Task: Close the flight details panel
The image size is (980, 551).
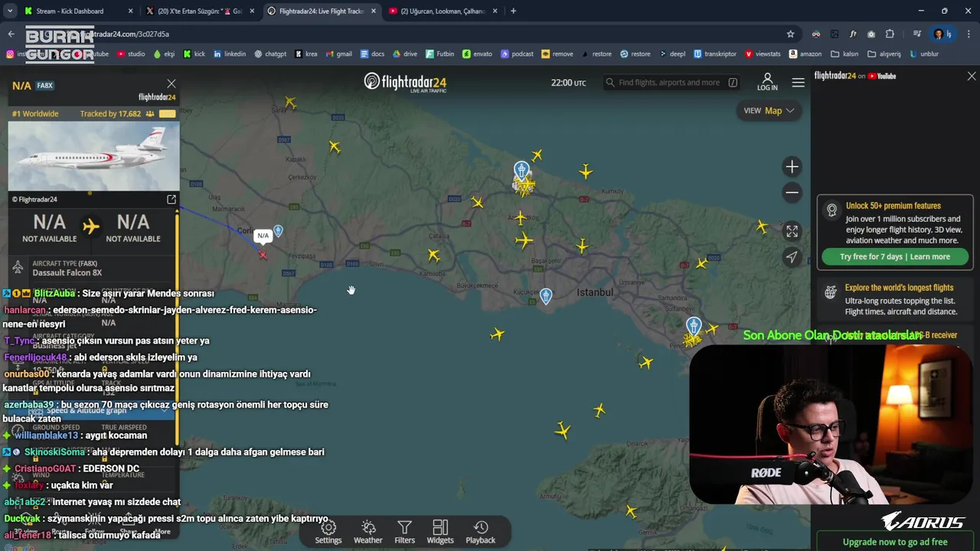Action: point(171,83)
